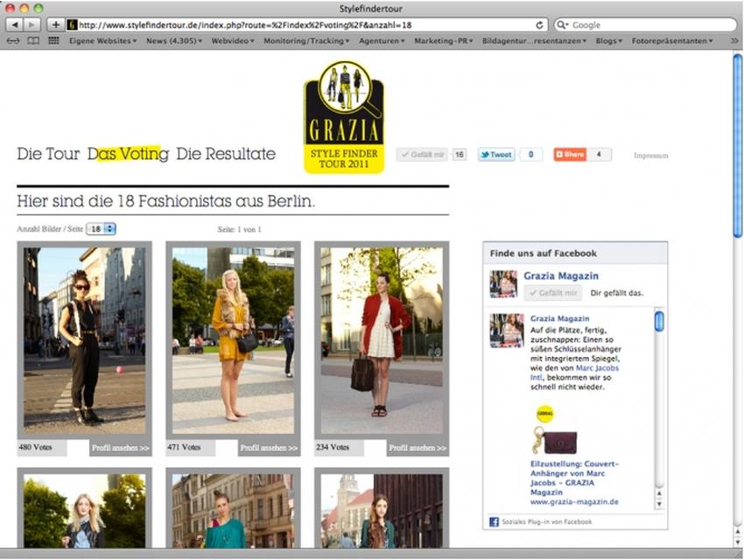
Task: Open the Monitoring/Tracking bookmarks folder
Action: coord(306,41)
